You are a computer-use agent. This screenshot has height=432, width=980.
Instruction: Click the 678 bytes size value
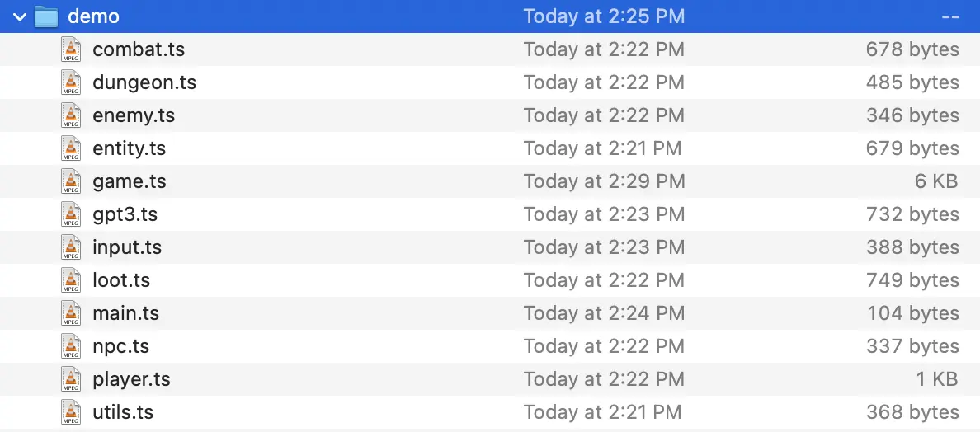912,49
